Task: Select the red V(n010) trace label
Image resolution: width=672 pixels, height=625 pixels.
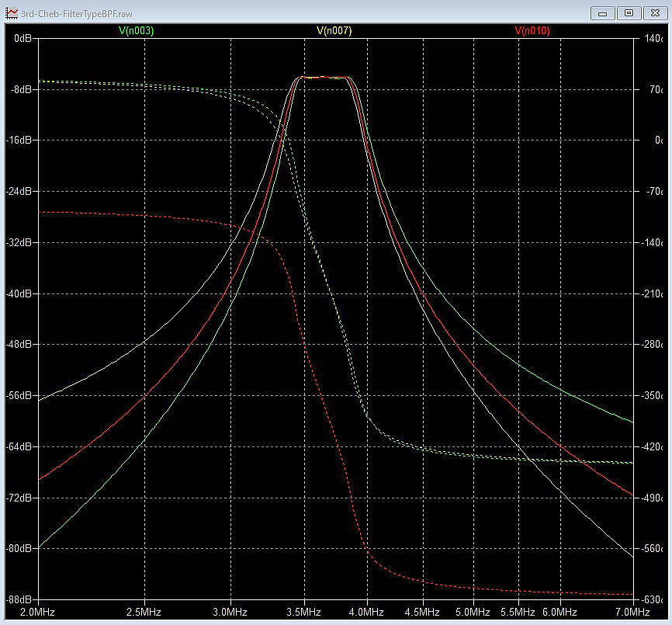Action: pos(532,31)
